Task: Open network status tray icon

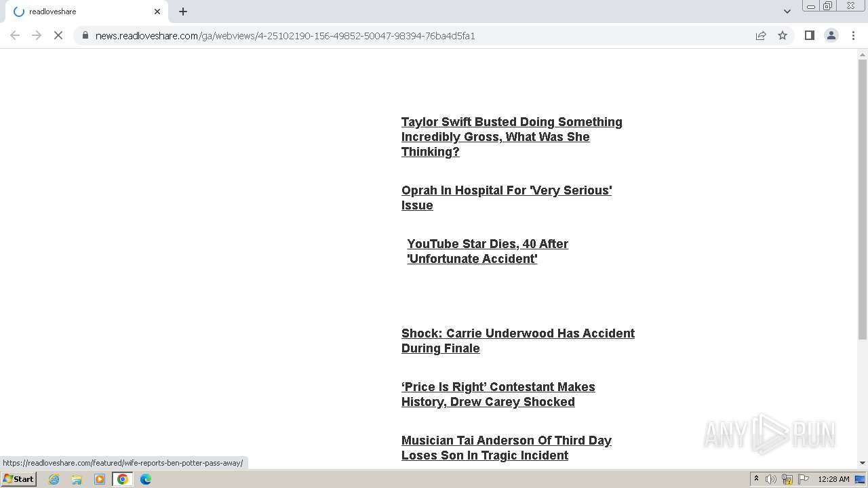Action: click(x=787, y=479)
